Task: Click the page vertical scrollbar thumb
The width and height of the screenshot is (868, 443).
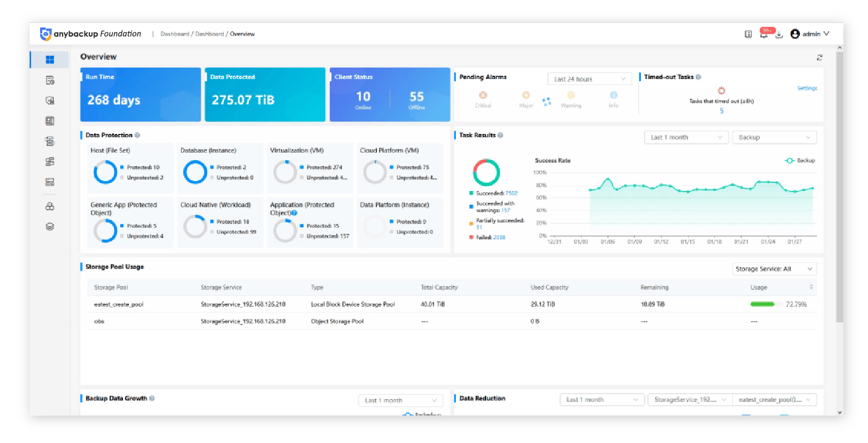Action: click(x=839, y=187)
